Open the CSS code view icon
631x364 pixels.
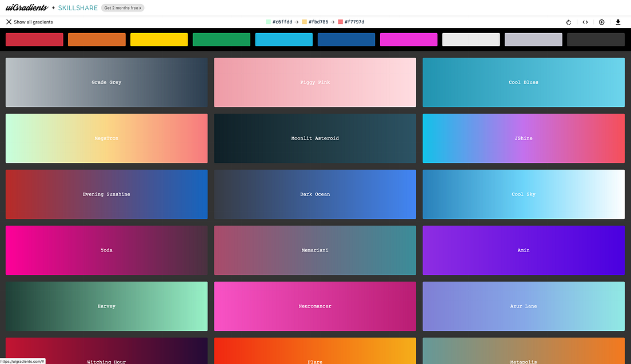pyautogui.click(x=585, y=22)
